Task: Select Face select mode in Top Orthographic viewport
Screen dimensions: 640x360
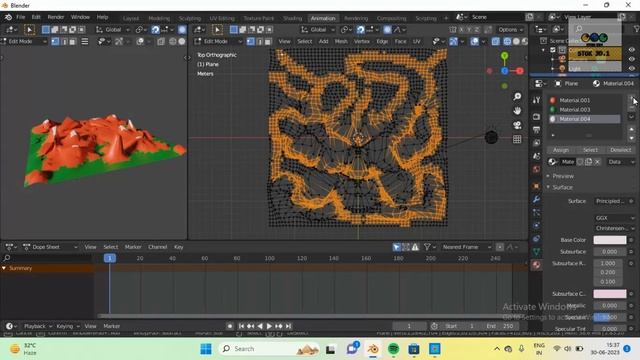Action: coord(268,41)
